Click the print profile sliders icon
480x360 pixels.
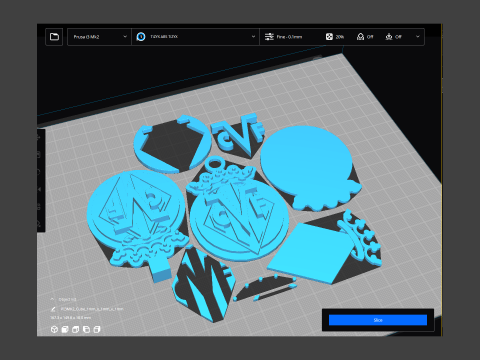[x=269, y=37]
